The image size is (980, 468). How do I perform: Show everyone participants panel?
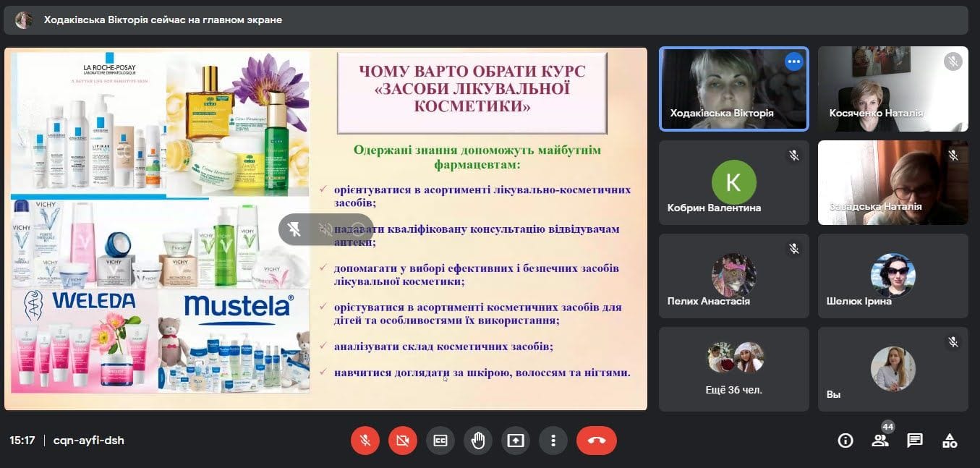[879, 440]
